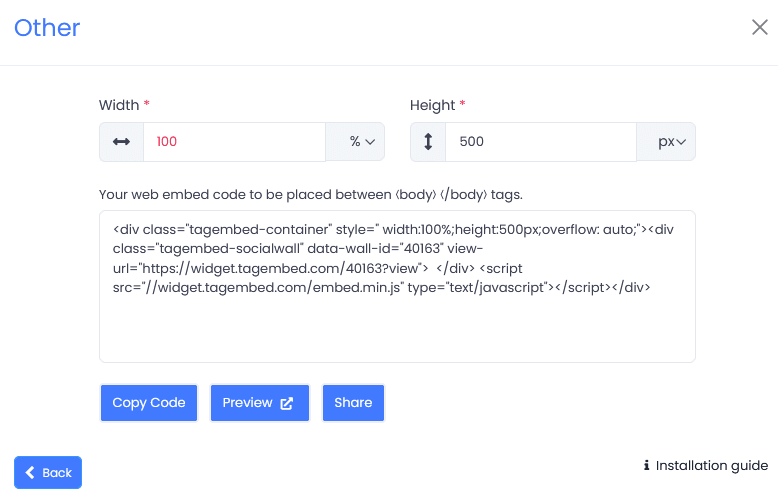
Task: Open the width unit % dropdown
Action: click(355, 142)
